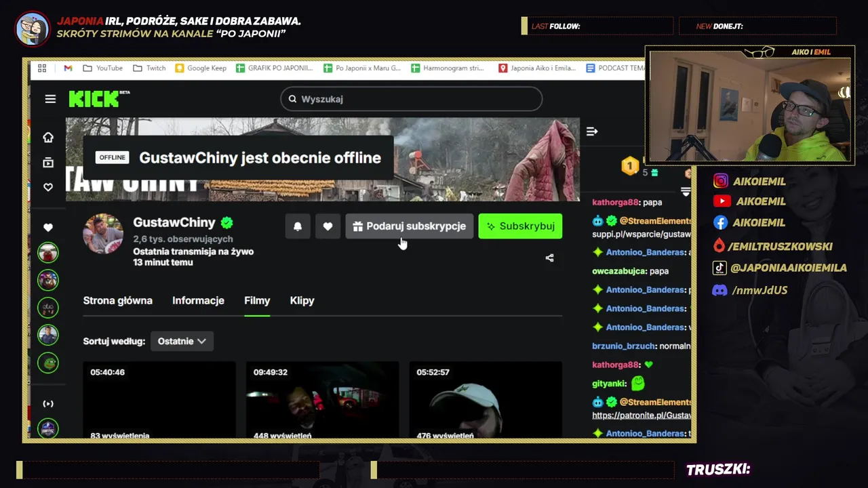Toggle the heart follow button next to bell

pyautogui.click(x=328, y=226)
